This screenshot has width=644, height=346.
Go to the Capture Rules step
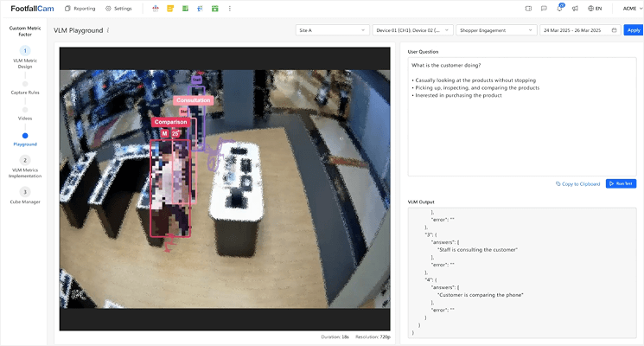coord(25,88)
